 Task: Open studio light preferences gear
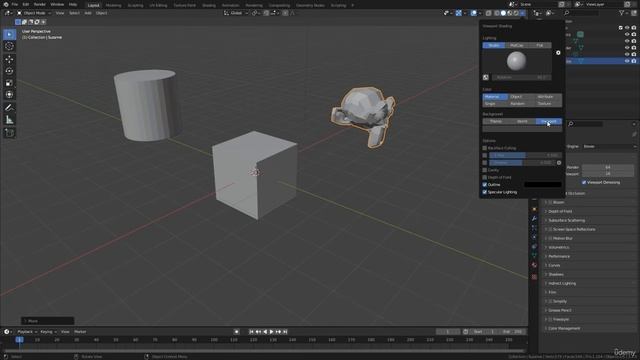click(x=558, y=53)
